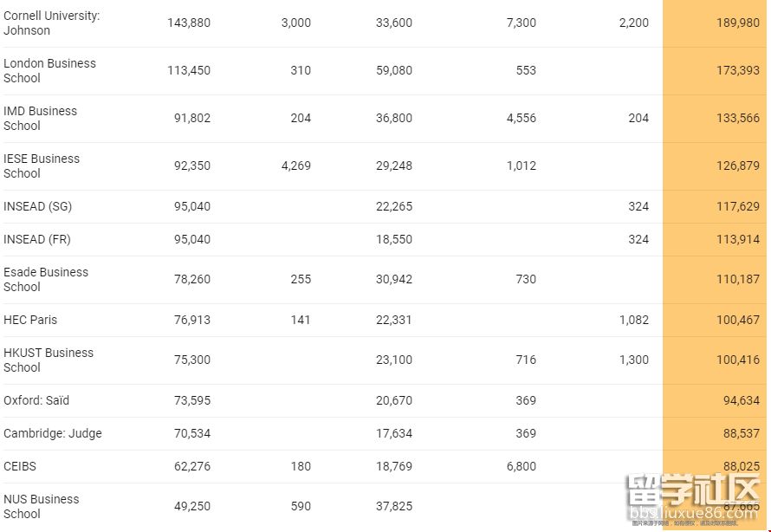Select the HEC Paris total 100,467
This screenshot has width=771, height=532.
click(737, 320)
